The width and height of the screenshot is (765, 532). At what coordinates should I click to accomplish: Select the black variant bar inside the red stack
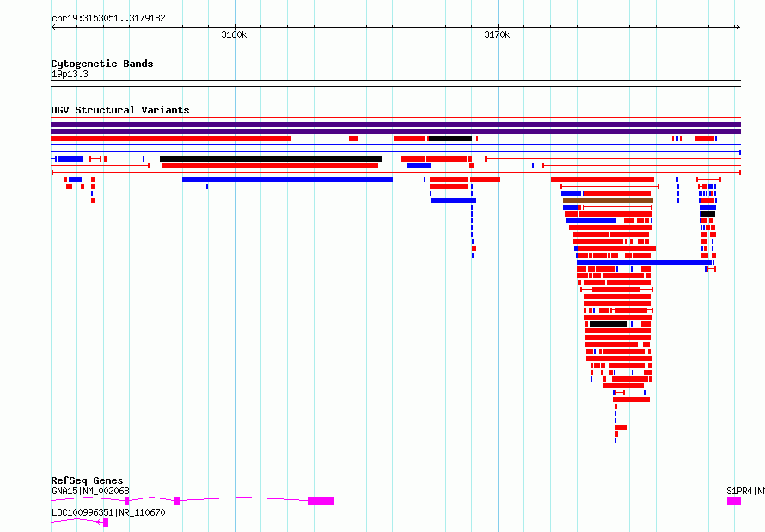click(609, 324)
